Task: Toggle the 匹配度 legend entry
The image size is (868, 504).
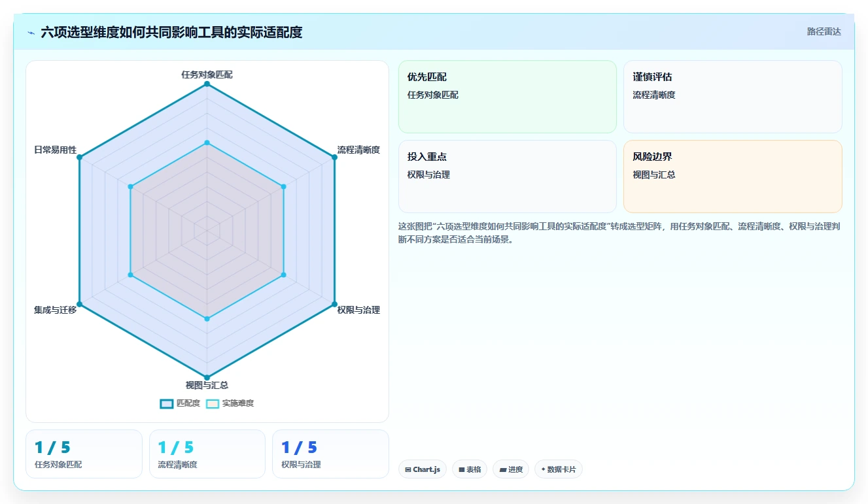Action: pyautogui.click(x=180, y=403)
